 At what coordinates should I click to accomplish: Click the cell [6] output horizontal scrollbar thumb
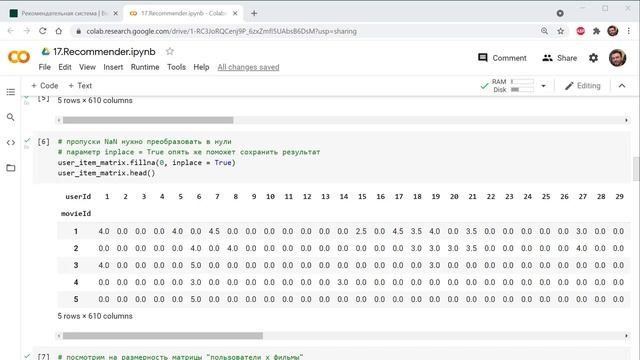(x=162, y=336)
